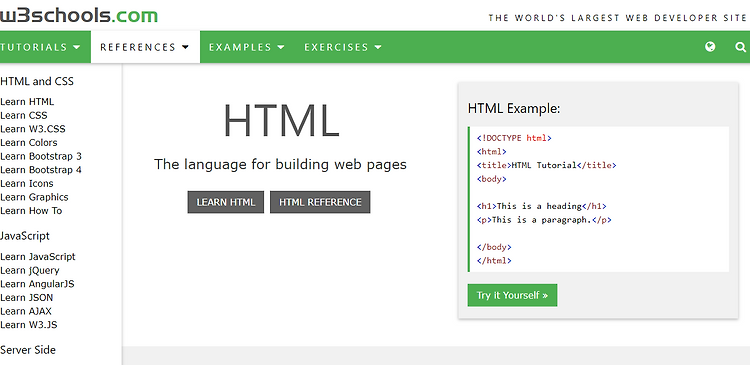
Task: Expand the Tutorials dropdown menu
Action: 41,47
